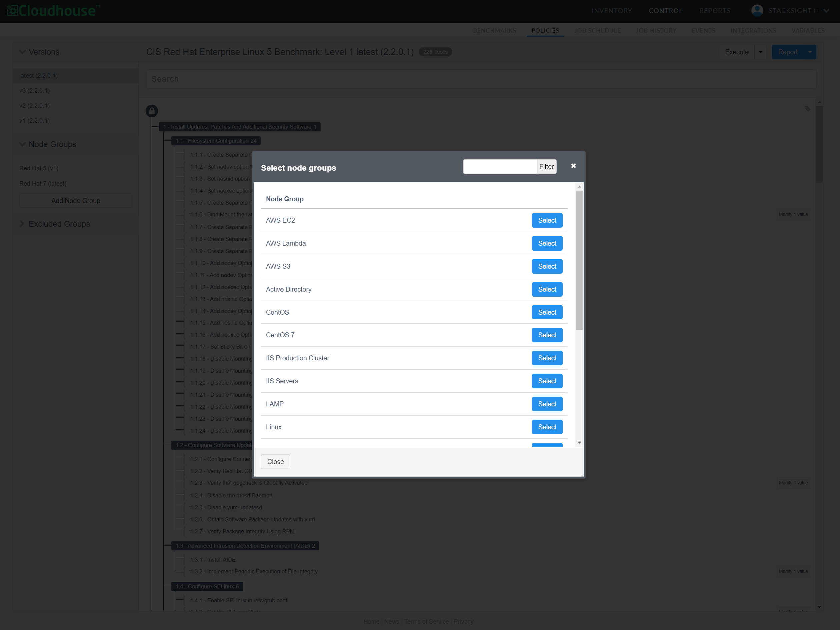This screenshot has width=840, height=630.
Task: Open the Inventory menu
Action: [x=612, y=11]
